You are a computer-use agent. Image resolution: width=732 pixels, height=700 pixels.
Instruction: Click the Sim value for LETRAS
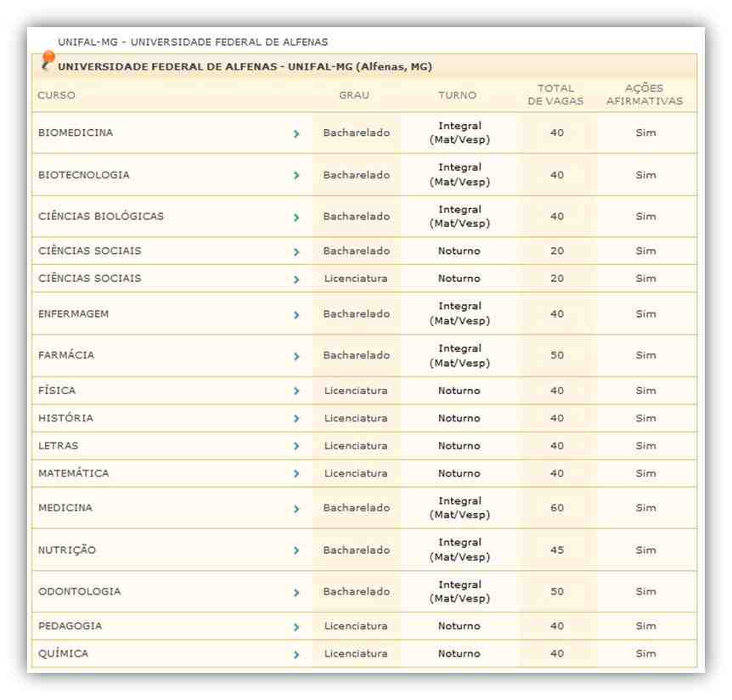pos(646,446)
